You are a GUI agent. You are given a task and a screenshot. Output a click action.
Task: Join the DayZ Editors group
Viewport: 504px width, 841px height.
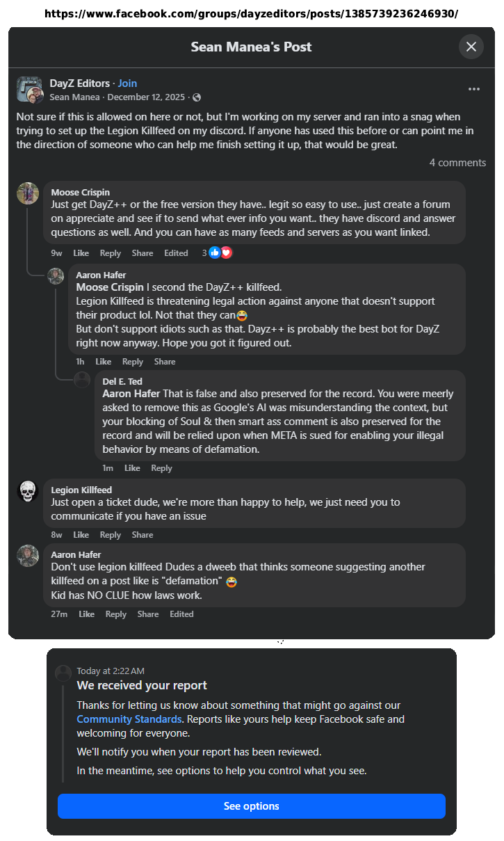127,83
